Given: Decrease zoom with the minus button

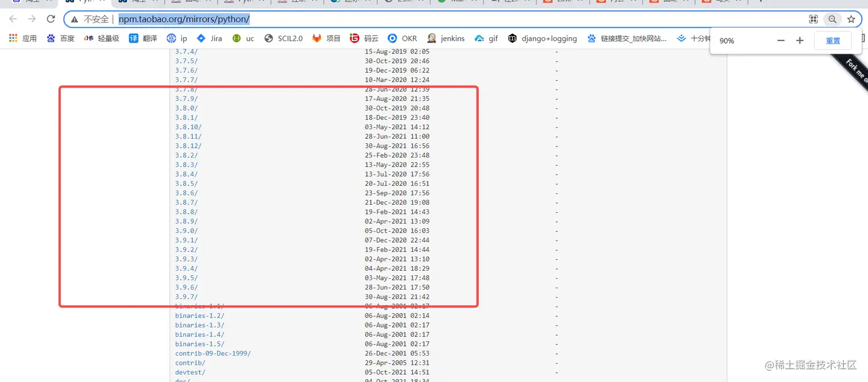Looking at the screenshot, I should coord(781,41).
